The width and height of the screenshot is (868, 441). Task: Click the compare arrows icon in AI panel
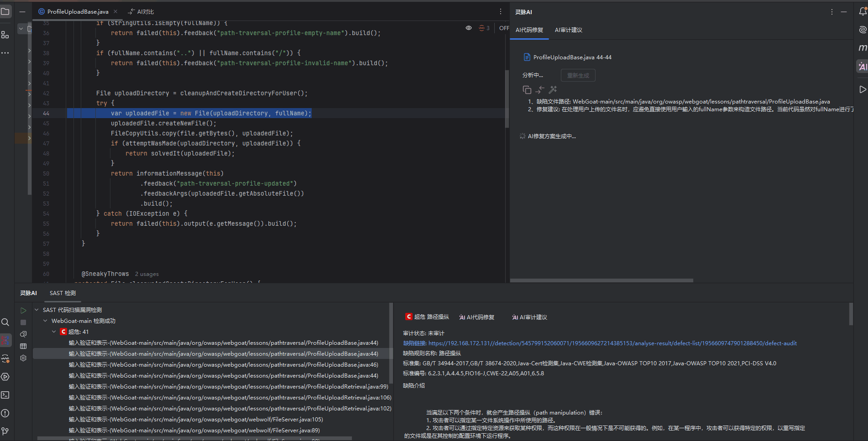coord(540,90)
